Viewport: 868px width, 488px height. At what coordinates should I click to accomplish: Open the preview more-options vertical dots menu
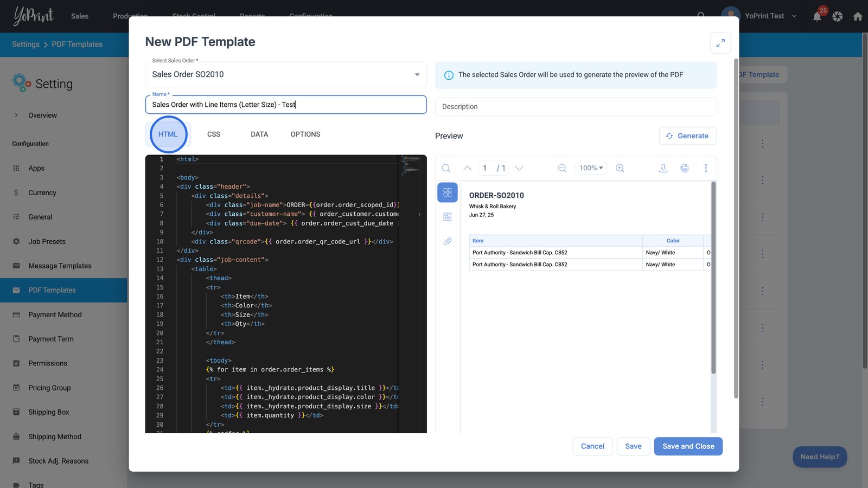point(706,168)
